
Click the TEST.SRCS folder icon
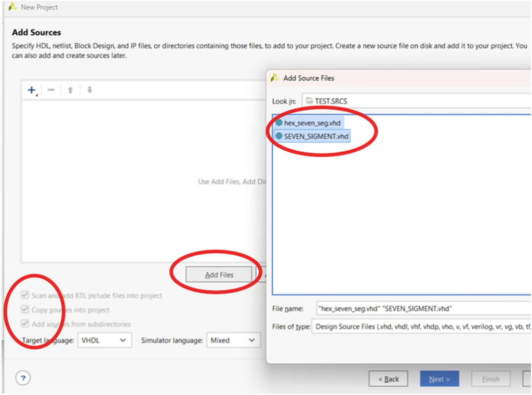pos(310,100)
